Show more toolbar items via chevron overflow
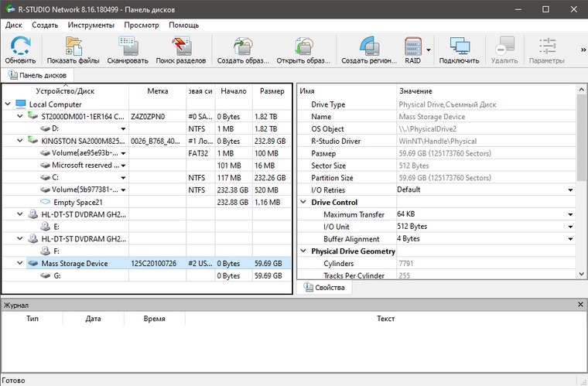The image size is (588, 386). 583,50
